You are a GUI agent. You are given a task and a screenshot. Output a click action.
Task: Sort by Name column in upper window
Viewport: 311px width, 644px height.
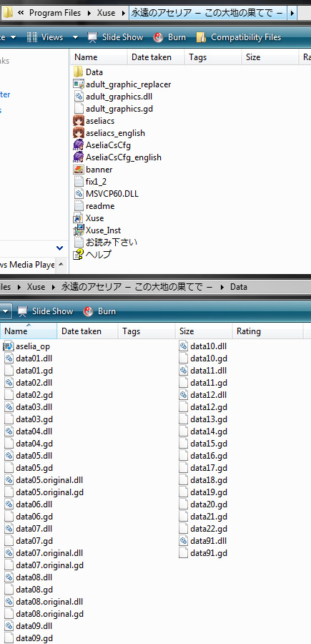pyautogui.click(x=99, y=57)
